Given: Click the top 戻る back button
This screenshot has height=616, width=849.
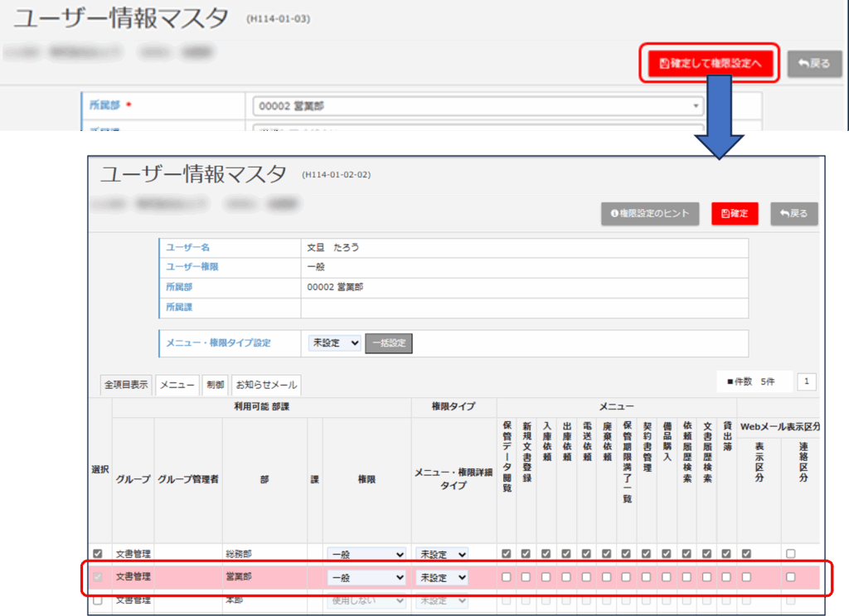Looking at the screenshot, I should point(814,63).
